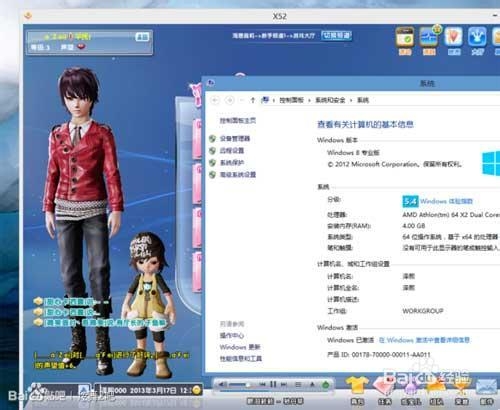Open the Windows activation details link

424,340
